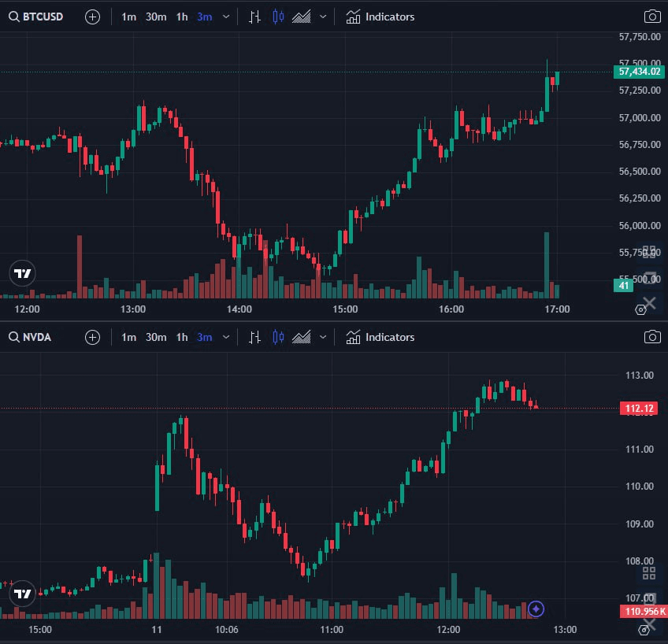
Task: Choose the candles chart style on the NVDA chart
Action: (x=278, y=338)
